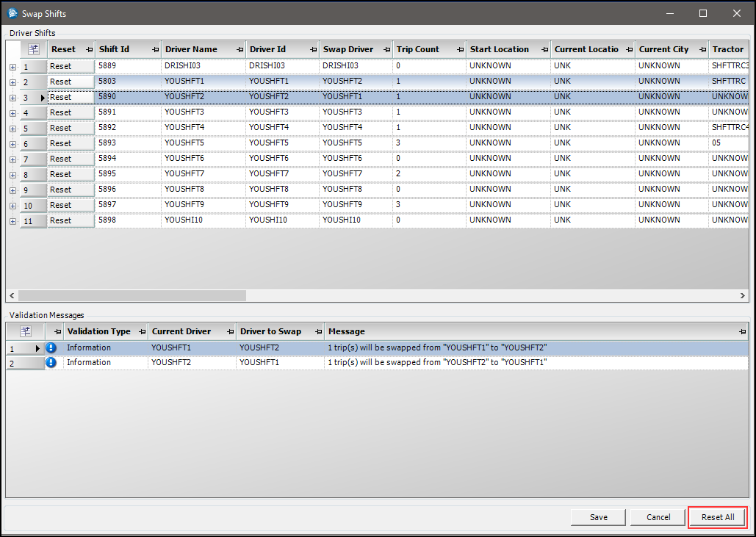This screenshot has height=537, width=756.
Task: Pin the Shift Id column
Action: (155, 50)
